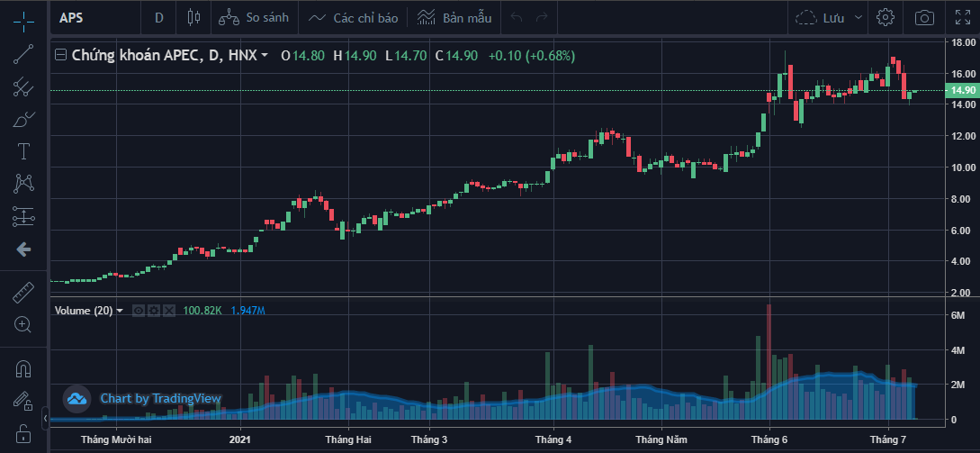Viewport: 980px width, 453px height.
Task: Hide the Volume indicator with eye icon
Action: coord(139,311)
